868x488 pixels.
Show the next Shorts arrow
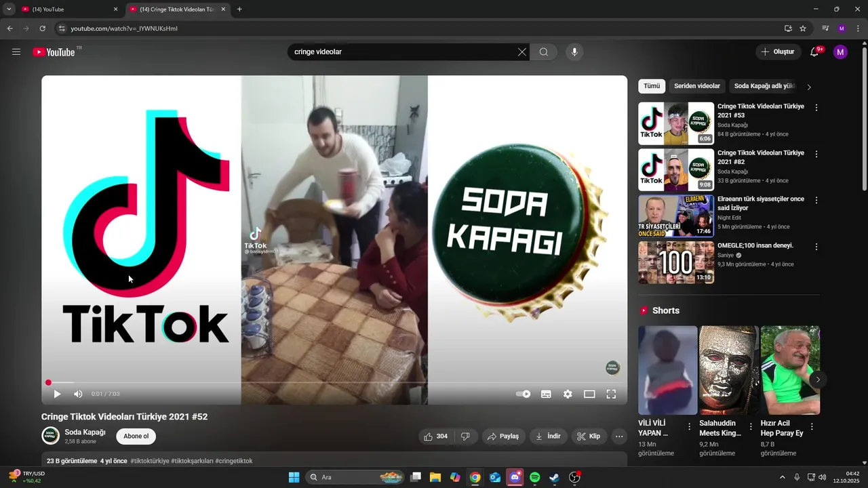coord(818,380)
